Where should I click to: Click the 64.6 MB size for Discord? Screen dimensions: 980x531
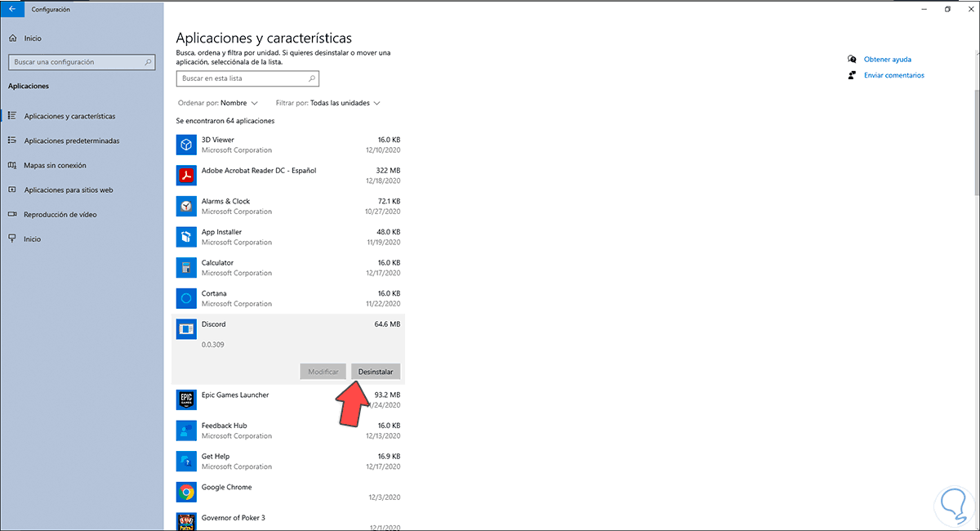(x=387, y=324)
